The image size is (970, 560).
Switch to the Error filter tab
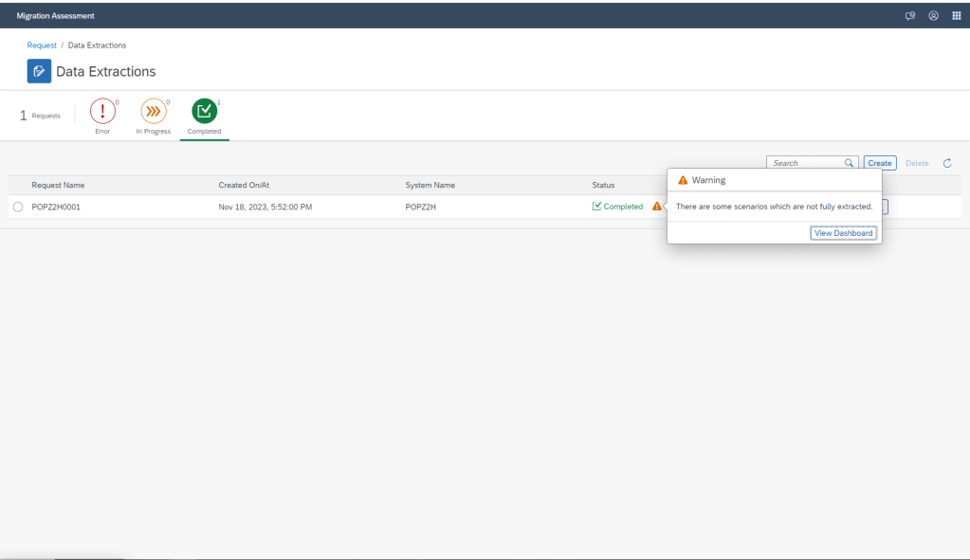pyautogui.click(x=101, y=114)
